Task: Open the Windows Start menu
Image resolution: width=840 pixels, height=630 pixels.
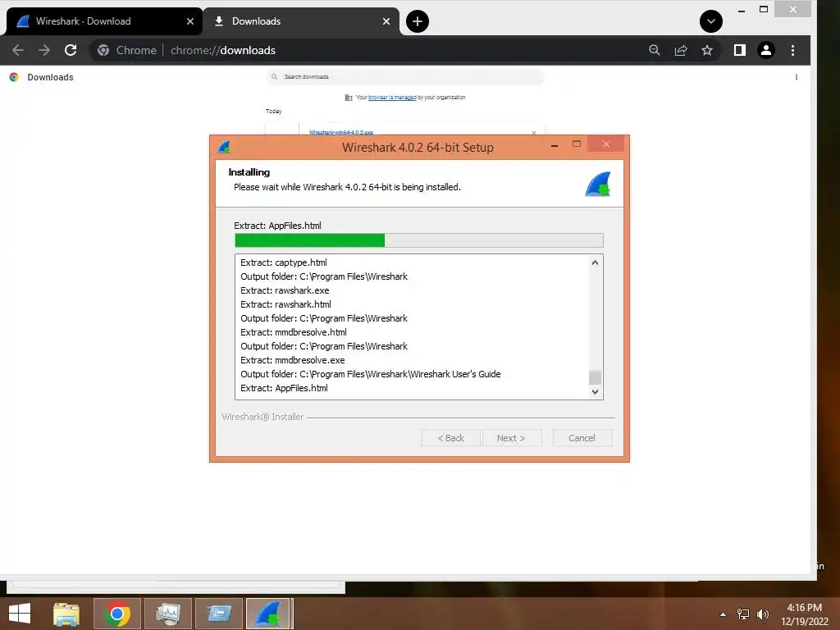Action: (x=20, y=614)
